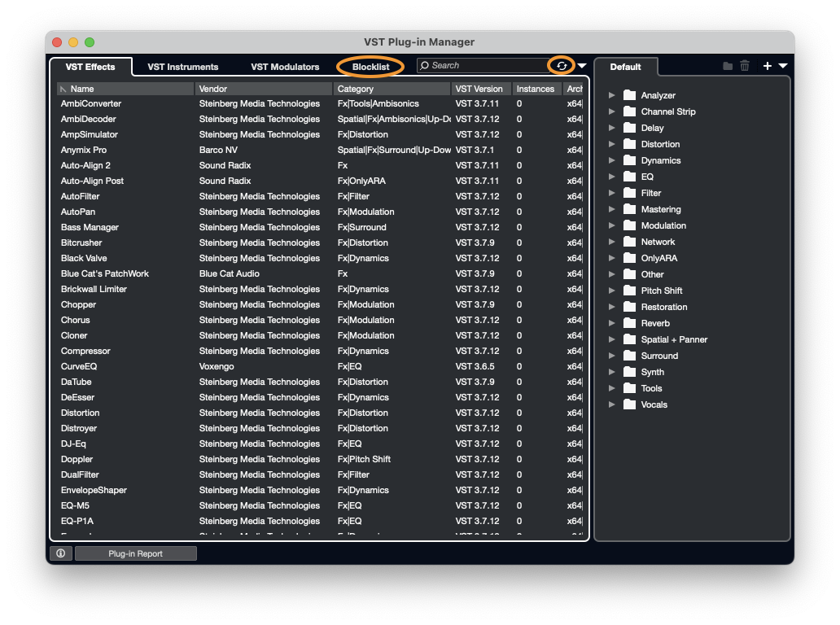Click the trash delete icon in Default panel

745,66
